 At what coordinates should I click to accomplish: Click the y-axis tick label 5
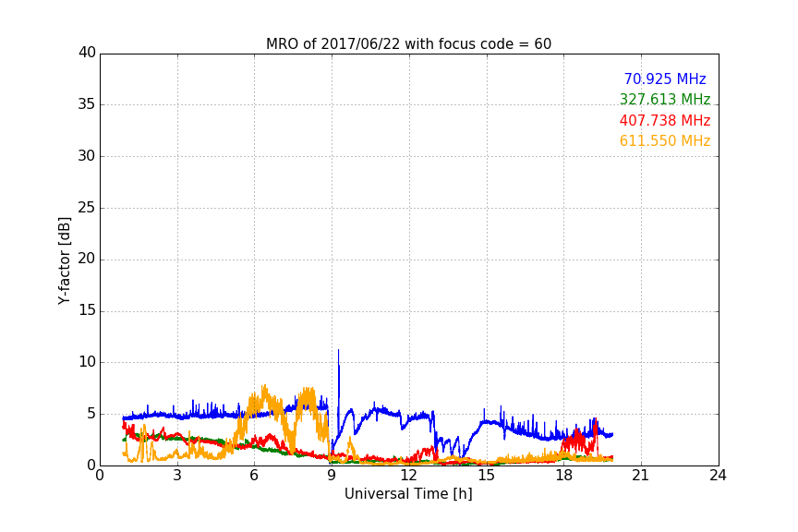point(91,414)
